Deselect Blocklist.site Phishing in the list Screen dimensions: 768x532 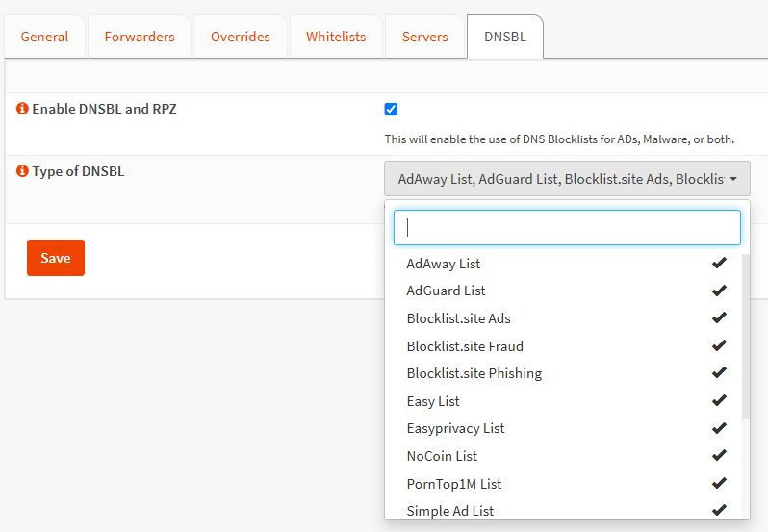[474, 373]
